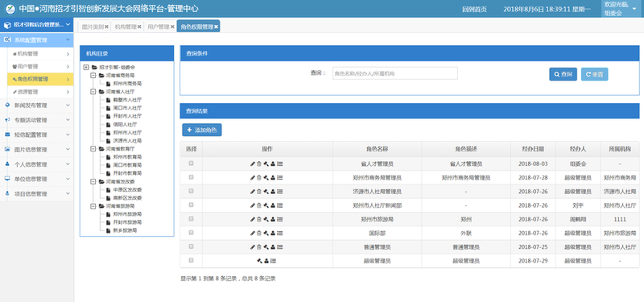Tick the checkbox for 普通管理员
This screenshot has height=302, width=644.
coord(191,246)
